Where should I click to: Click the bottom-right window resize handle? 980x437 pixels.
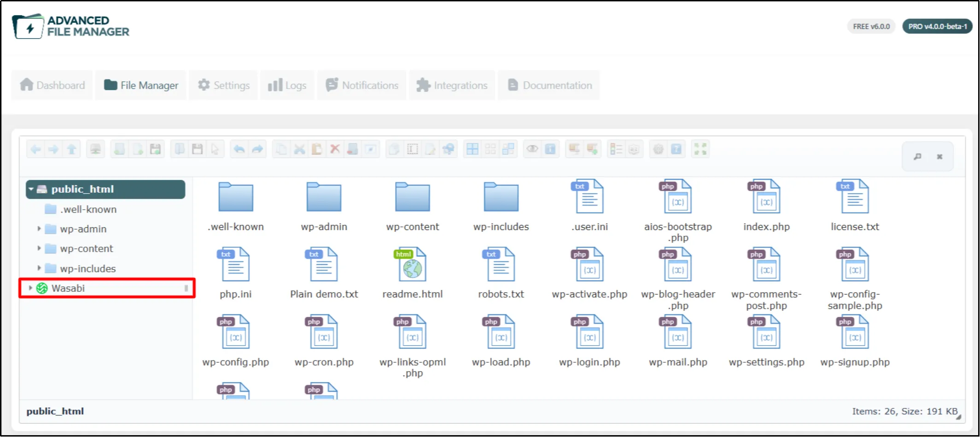[x=959, y=417]
